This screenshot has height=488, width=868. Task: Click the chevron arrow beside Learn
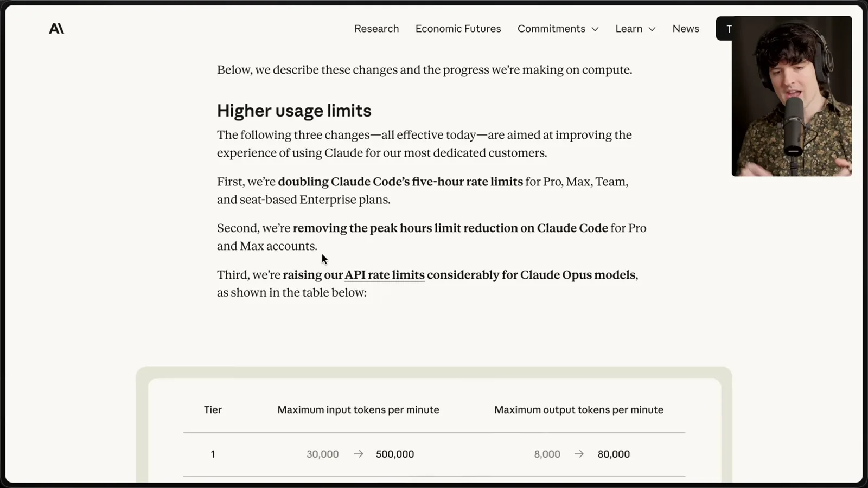(652, 29)
